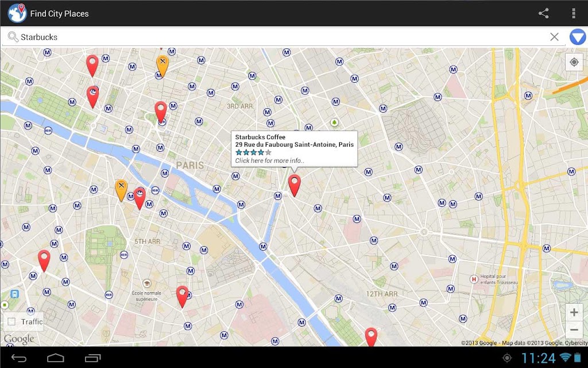
Task: Select the orange restaurant pin near the map top
Action: tap(163, 66)
